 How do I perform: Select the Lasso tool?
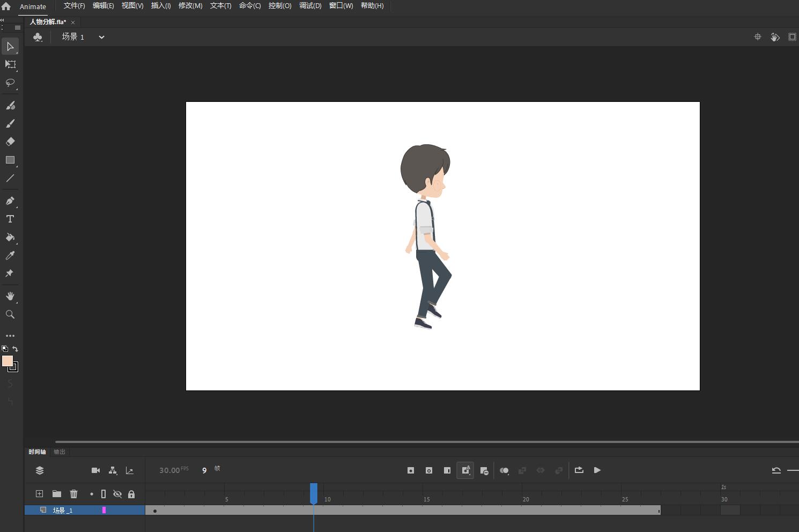(10, 83)
